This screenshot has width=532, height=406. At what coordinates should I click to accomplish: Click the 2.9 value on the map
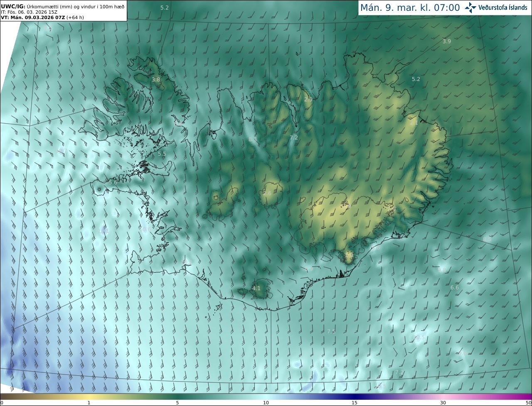[308, 99]
